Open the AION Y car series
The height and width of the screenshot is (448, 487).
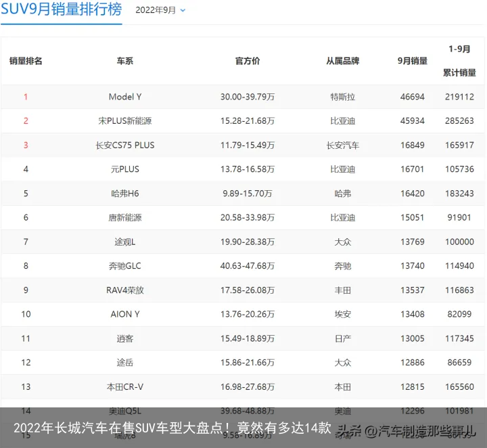pos(125,314)
